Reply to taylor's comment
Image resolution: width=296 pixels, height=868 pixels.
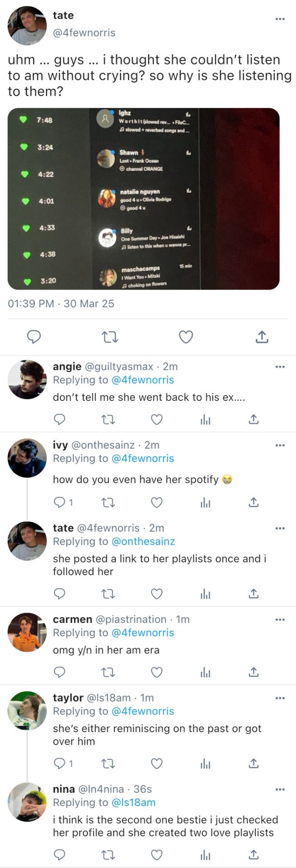(60, 764)
